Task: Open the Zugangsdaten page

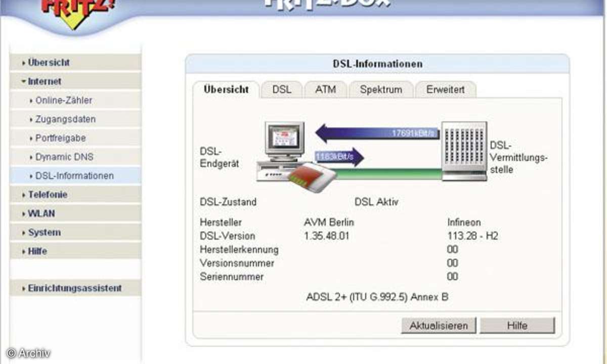Action: click(x=75, y=119)
